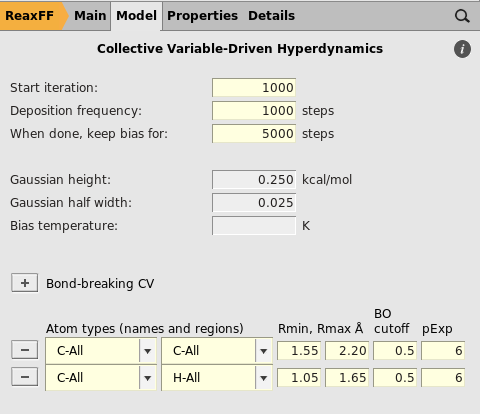Focus the keep bias for steps field
This screenshot has width=480, height=414.
click(254, 134)
